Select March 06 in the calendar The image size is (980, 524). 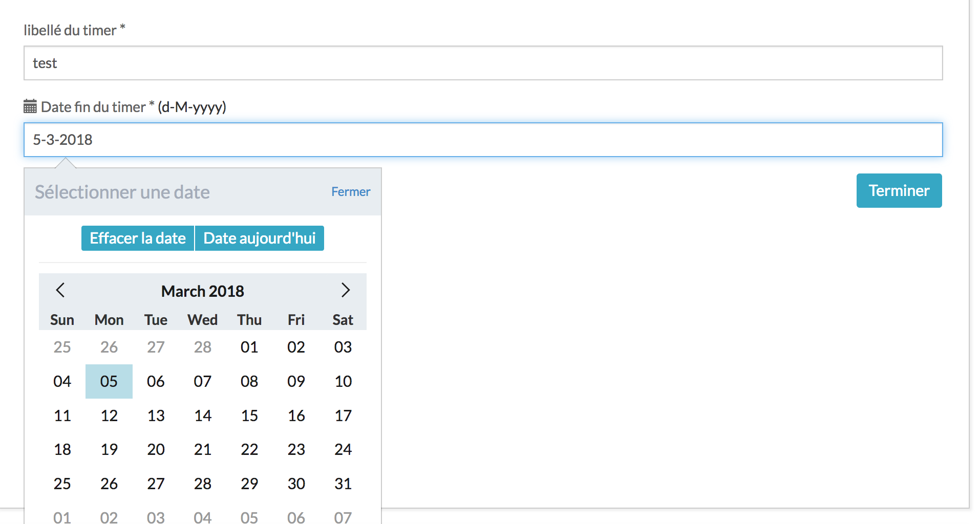[156, 381]
